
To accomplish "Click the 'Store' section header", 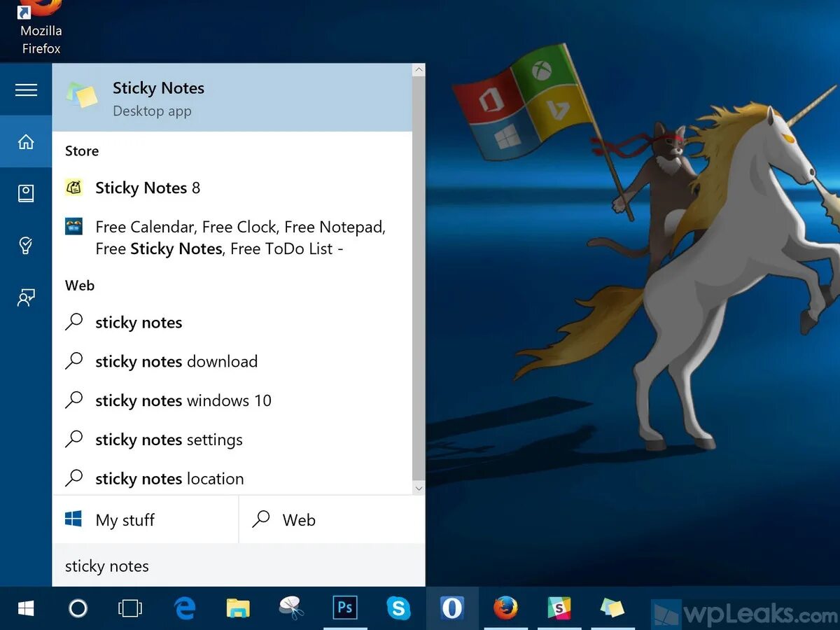I will coord(82,151).
